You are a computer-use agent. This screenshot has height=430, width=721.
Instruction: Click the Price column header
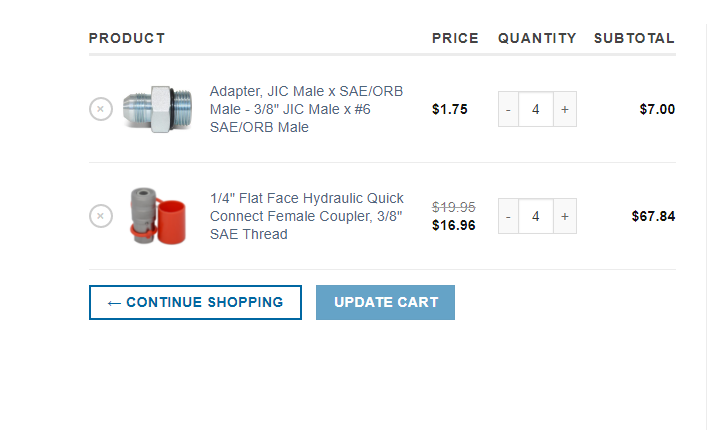click(455, 38)
